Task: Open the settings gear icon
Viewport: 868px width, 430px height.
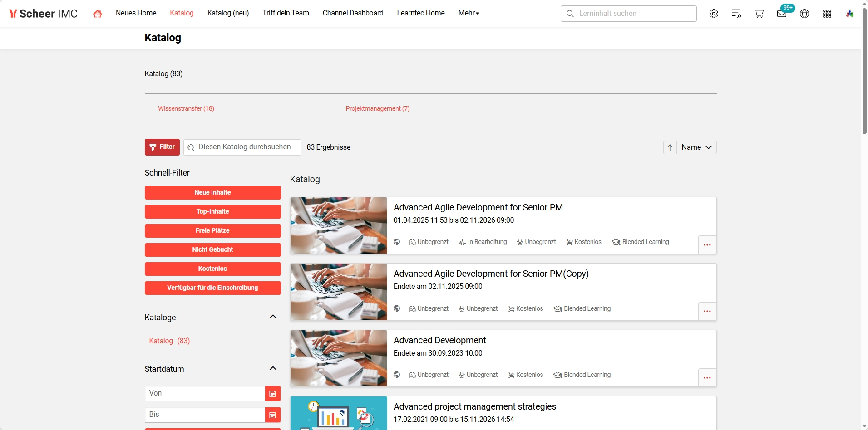Action: click(x=714, y=14)
